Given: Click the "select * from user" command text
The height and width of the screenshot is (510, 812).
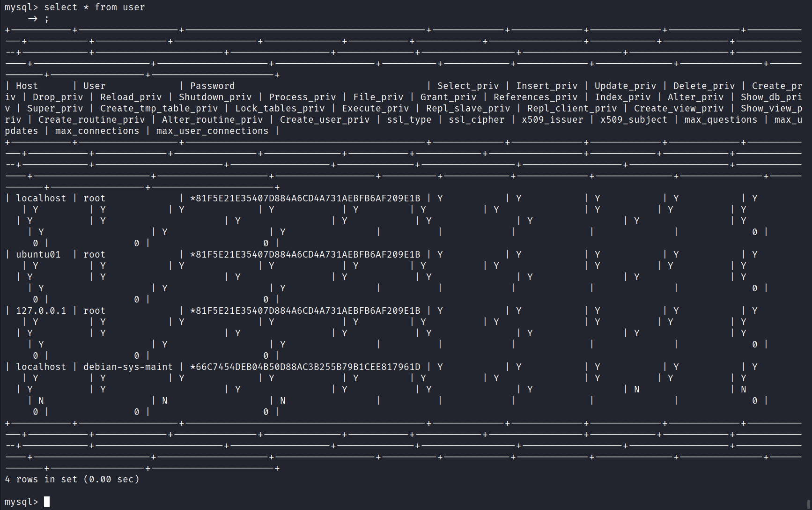Looking at the screenshot, I should click(94, 7).
